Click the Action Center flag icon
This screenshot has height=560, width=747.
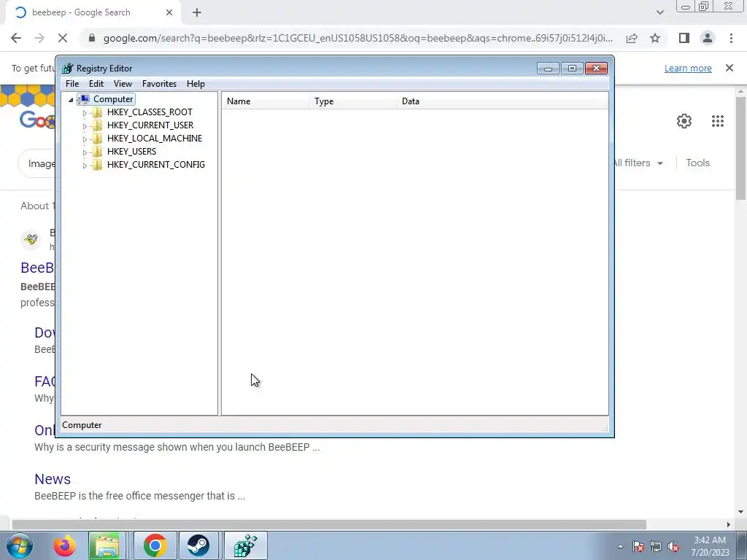[x=638, y=547]
